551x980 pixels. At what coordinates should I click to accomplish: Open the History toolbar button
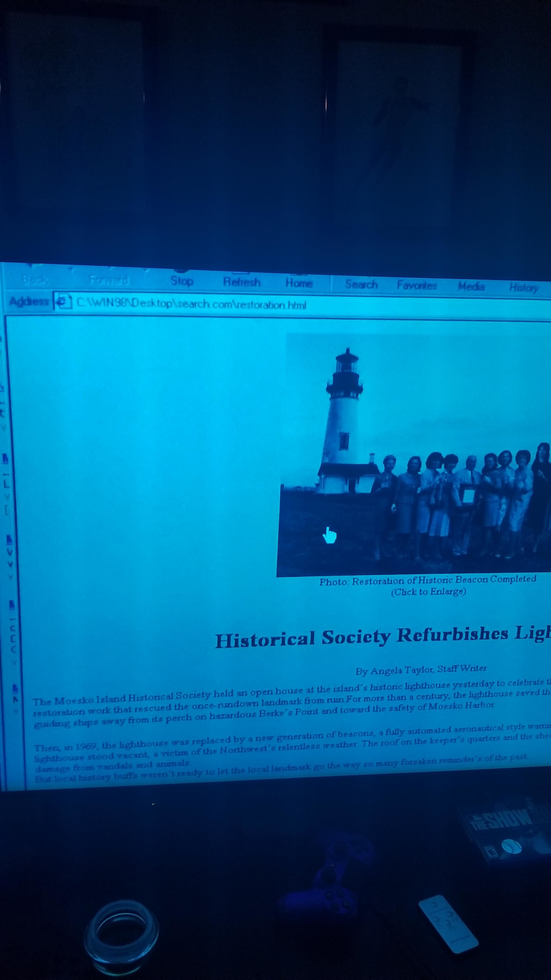point(524,288)
